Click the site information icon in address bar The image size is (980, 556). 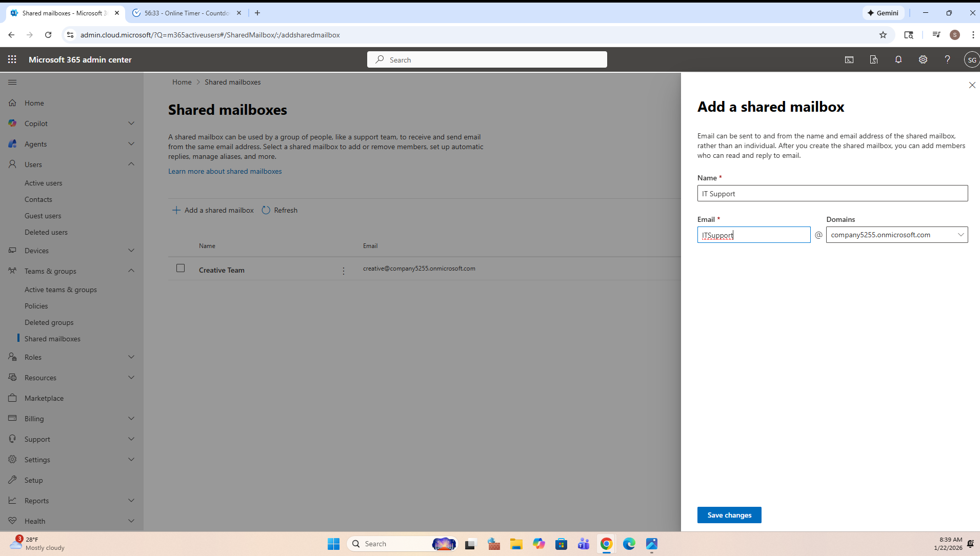[x=70, y=35]
